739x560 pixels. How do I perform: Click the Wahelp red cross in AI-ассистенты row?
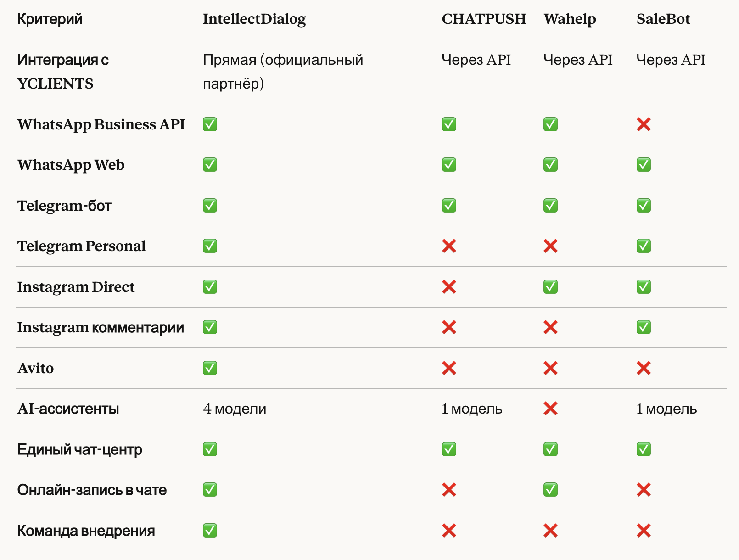550,409
